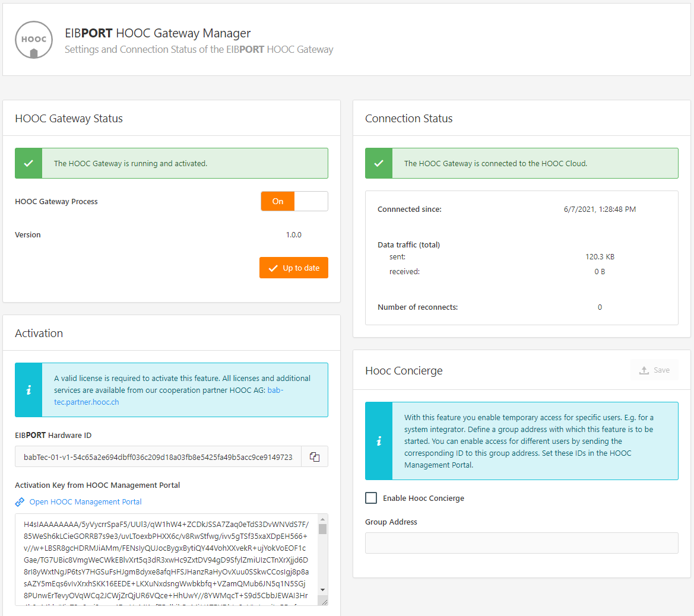This screenshot has height=616, width=694.
Task: Click the EIBPORT Hardware ID text field
Action: point(158,457)
